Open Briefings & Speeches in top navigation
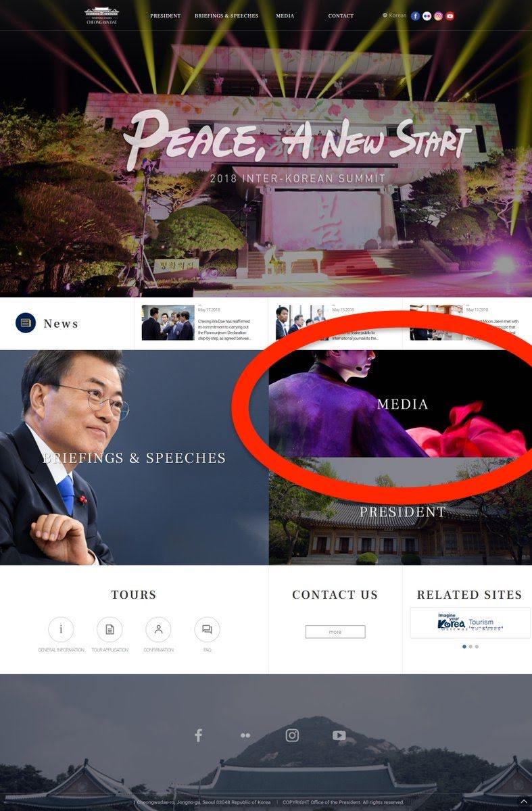532x811 pixels. click(226, 16)
